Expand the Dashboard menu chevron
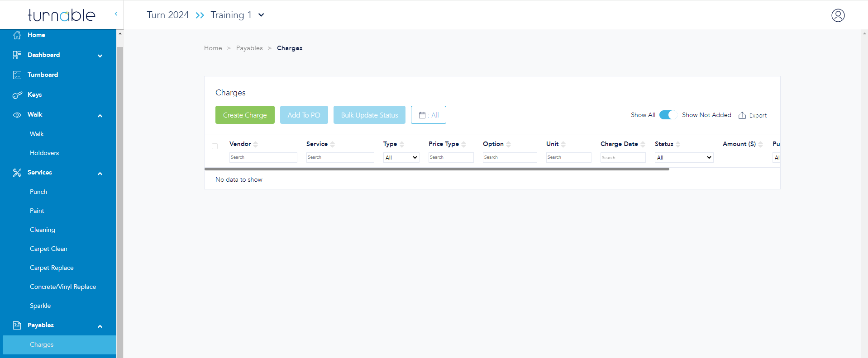The image size is (868, 358). click(x=100, y=56)
